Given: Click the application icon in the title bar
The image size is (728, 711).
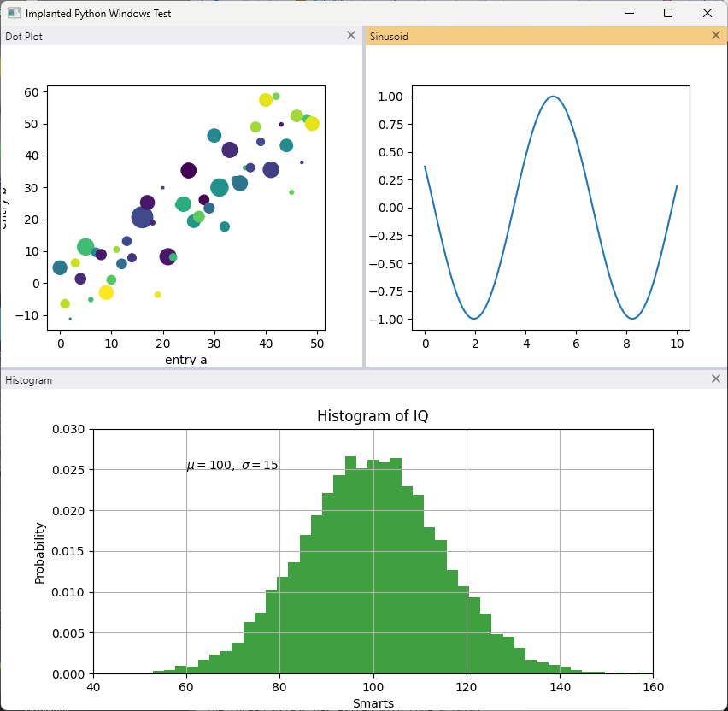Looking at the screenshot, I should click(x=14, y=13).
